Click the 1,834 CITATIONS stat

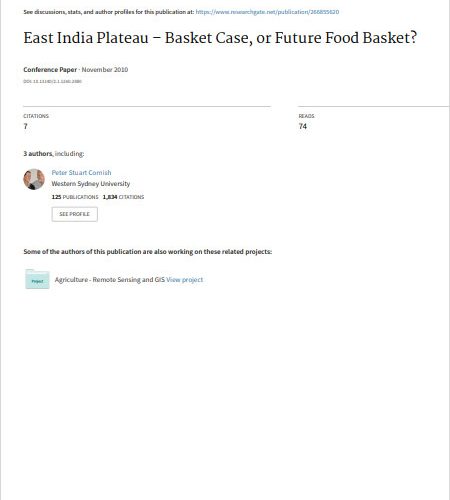123,197
